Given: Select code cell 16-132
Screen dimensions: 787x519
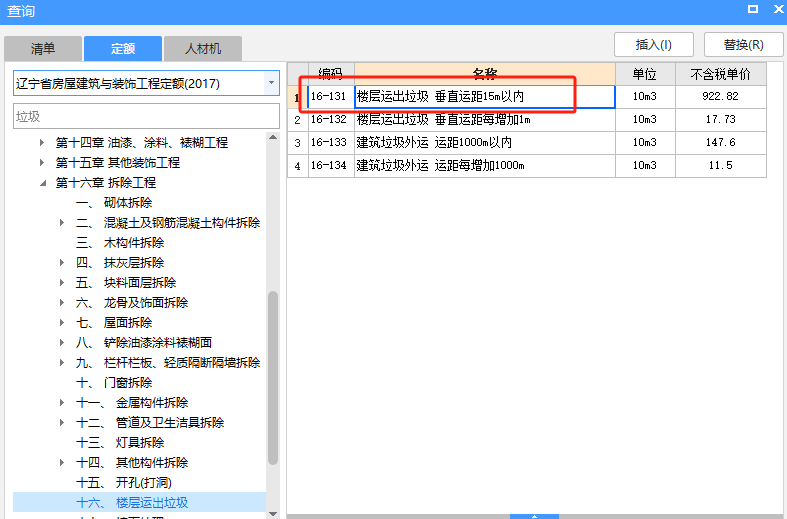Looking at the screenshot, I should click(331, 119).
